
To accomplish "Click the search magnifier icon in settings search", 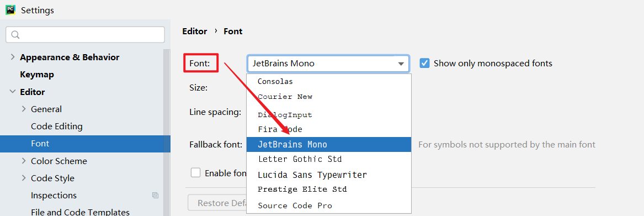I will coord(15,35).
